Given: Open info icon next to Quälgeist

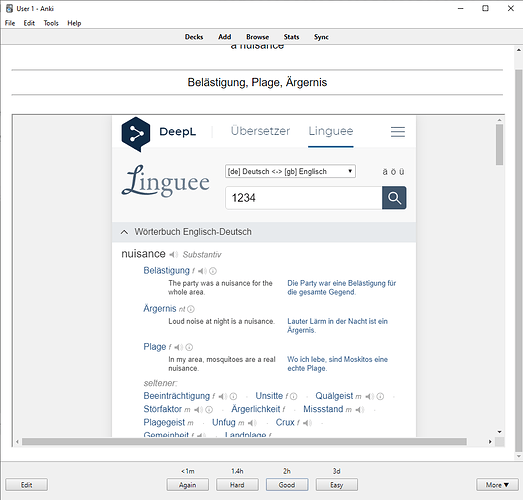Looking at the screenshot, I should click(380, 396).
